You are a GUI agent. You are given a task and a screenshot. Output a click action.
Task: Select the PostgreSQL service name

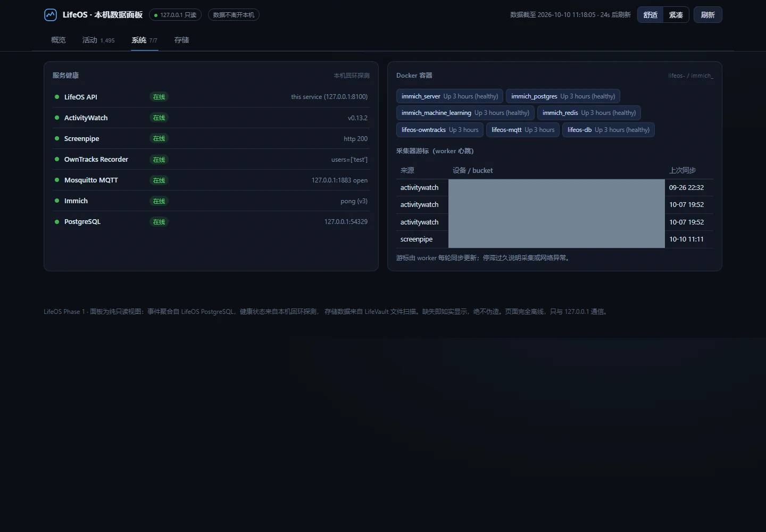pos(82,221)
